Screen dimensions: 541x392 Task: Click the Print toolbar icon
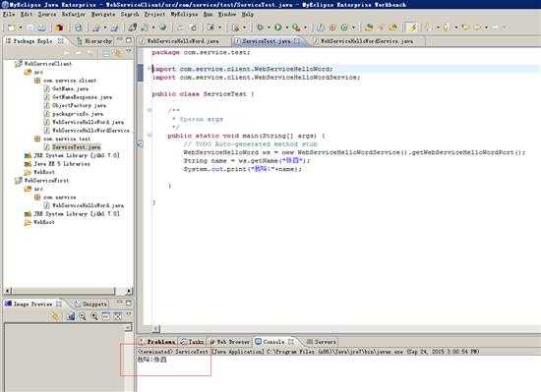pos(41,28)
